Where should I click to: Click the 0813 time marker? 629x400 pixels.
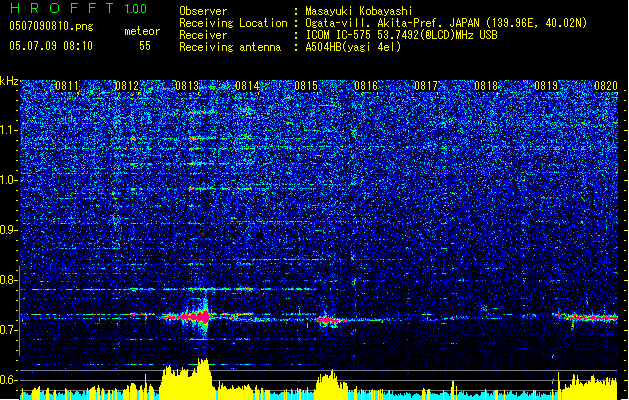tap(187, 86)
